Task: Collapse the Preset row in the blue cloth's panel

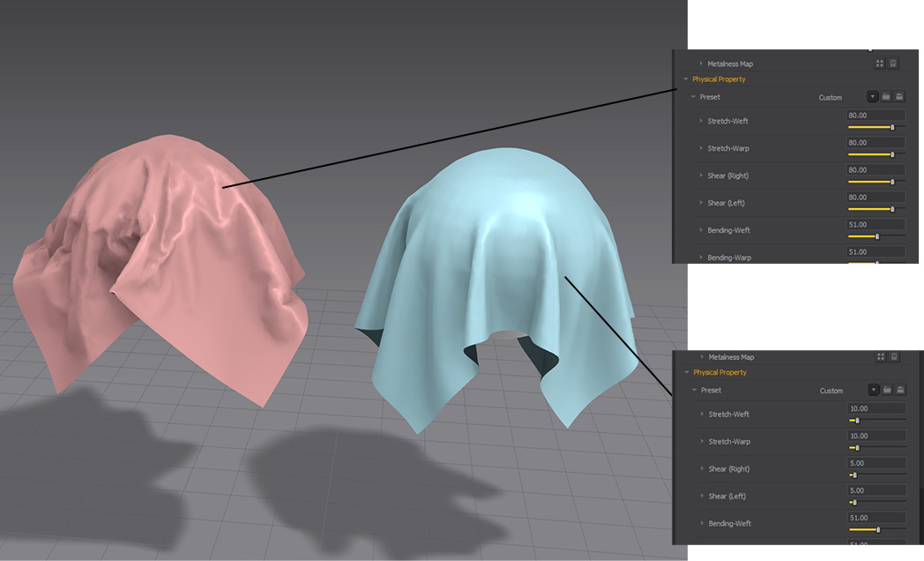Action: coord(694,390)
